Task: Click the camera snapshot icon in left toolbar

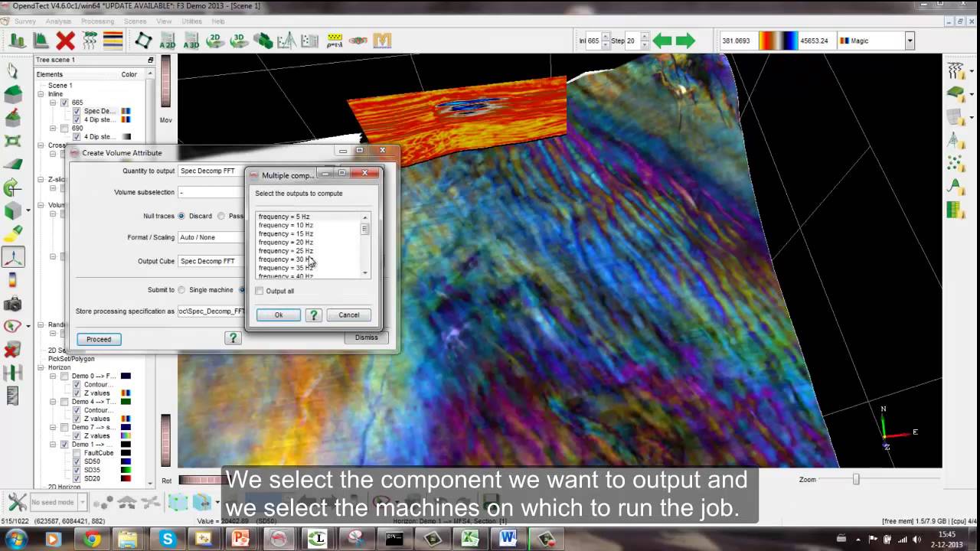Action: pos(12,304)
